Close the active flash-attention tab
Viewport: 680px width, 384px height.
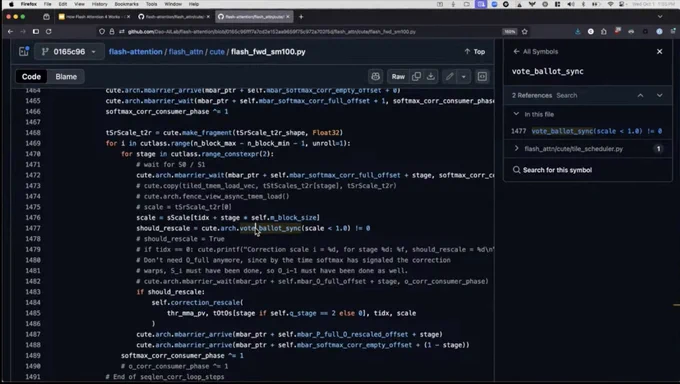click(x=288, y=16)
